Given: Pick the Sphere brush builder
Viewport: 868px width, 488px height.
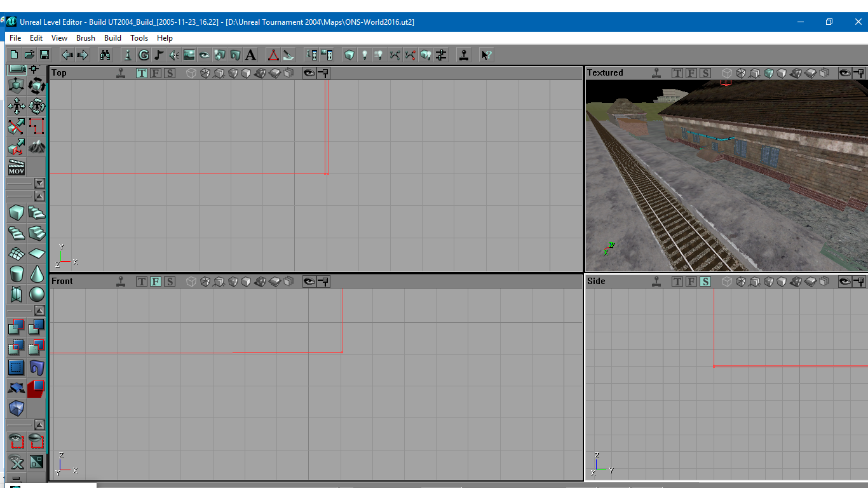Looking at the screenshot, I should [x=37, y=294].
